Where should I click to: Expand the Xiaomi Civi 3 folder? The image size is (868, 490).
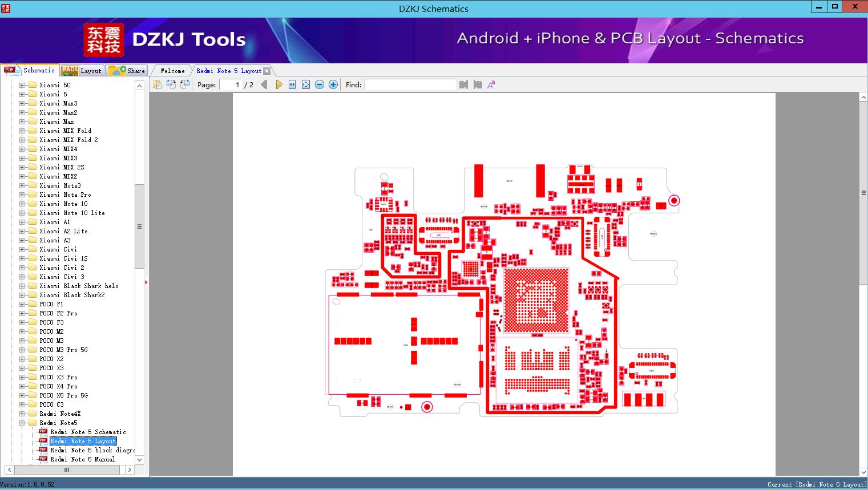(22, 277)
